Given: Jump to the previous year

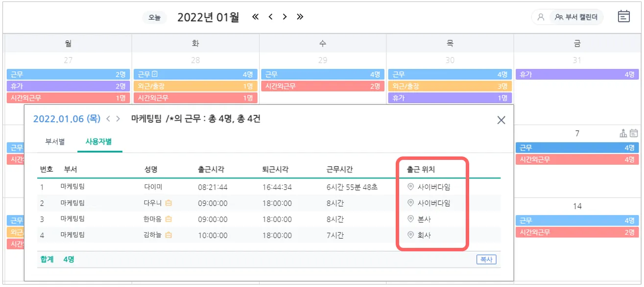Looking at the screenshot, I should coord(255,17).
